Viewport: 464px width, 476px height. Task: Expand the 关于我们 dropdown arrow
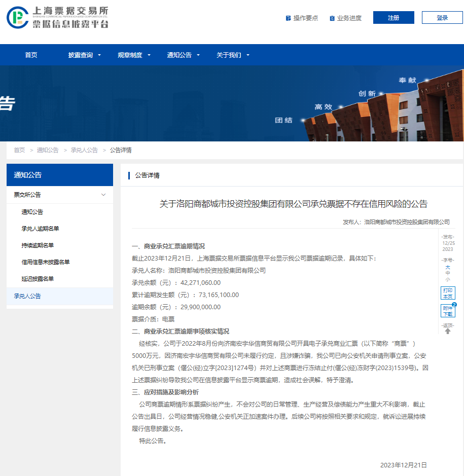[x=248, y=55]
